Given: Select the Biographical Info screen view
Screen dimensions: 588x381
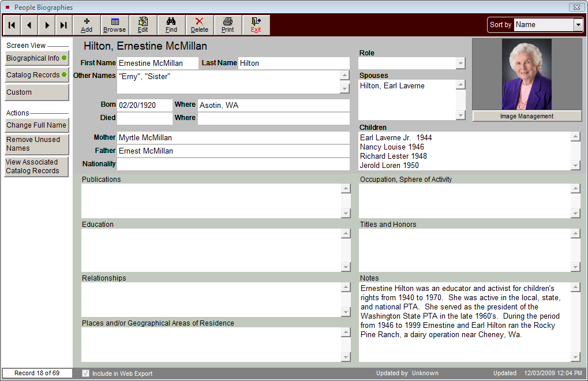Looking at the screenshot, I should click(x=36, y=58).
